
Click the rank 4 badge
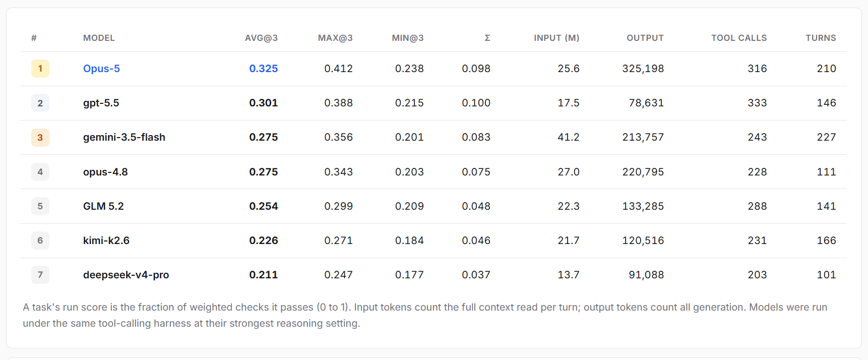[x=40, y=172]
